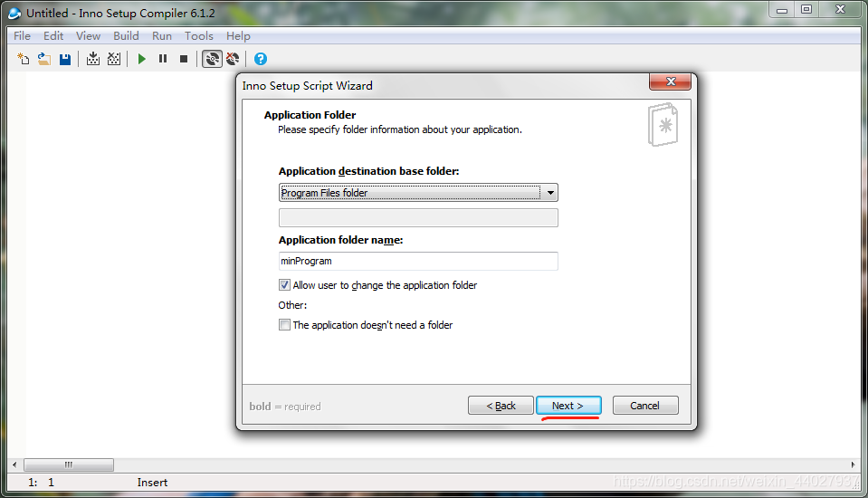Click the horizontal scrollbar thumb in editor
The image size is (868, 498).
(69, 464)
